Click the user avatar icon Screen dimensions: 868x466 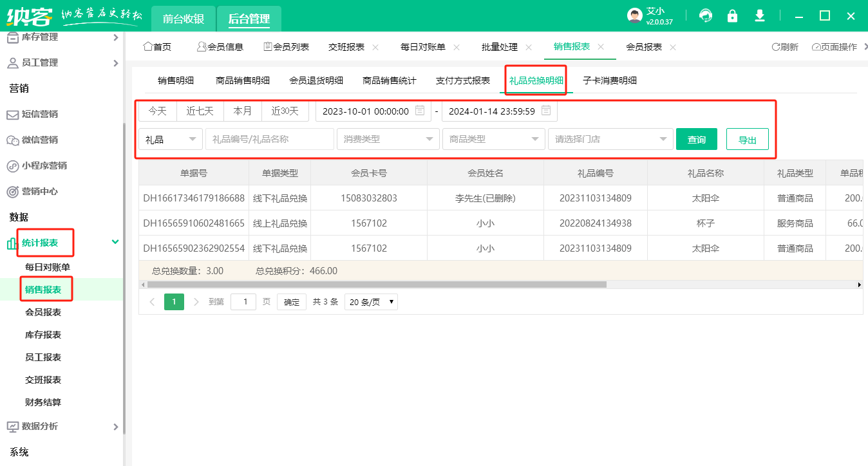click(x=635, y=16)
